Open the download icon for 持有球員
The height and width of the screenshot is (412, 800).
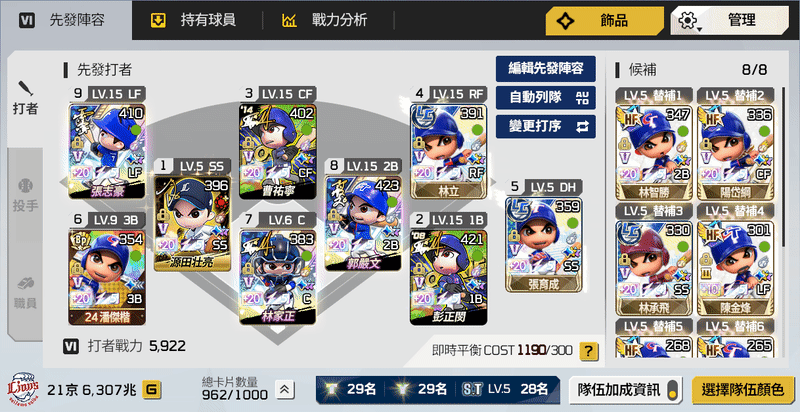pyautogui.click(x=158, y=20)
